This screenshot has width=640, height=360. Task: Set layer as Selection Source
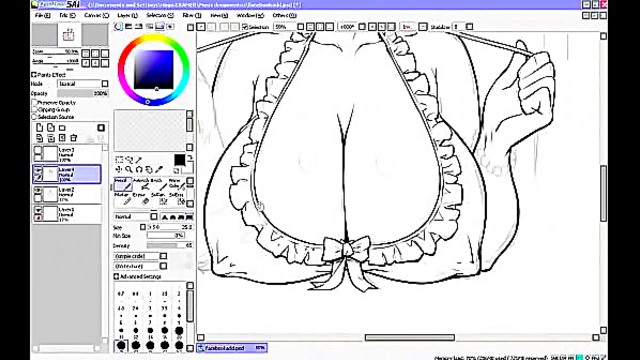point(35,117)
